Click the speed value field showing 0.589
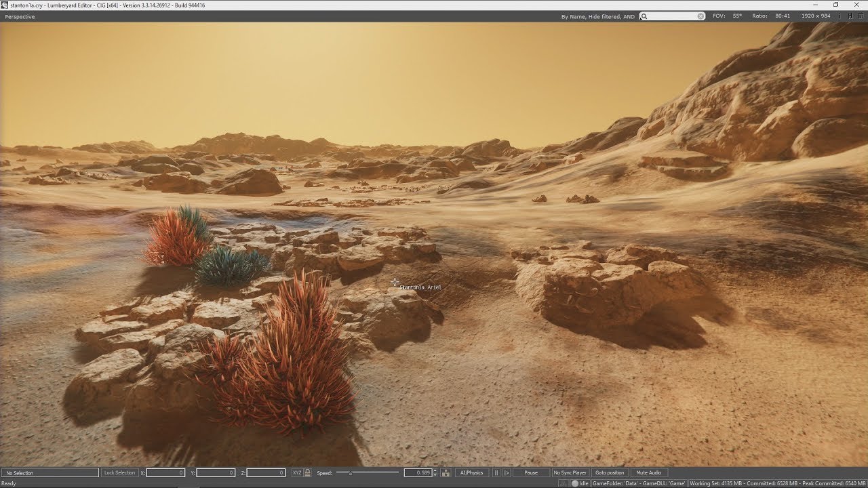The image size is (868, 488). [418, 472]
